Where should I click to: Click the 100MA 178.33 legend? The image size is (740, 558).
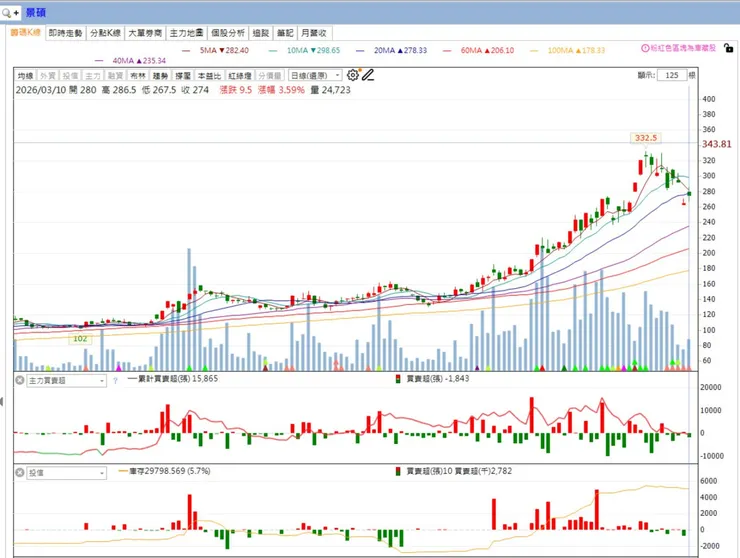point(567,50)
